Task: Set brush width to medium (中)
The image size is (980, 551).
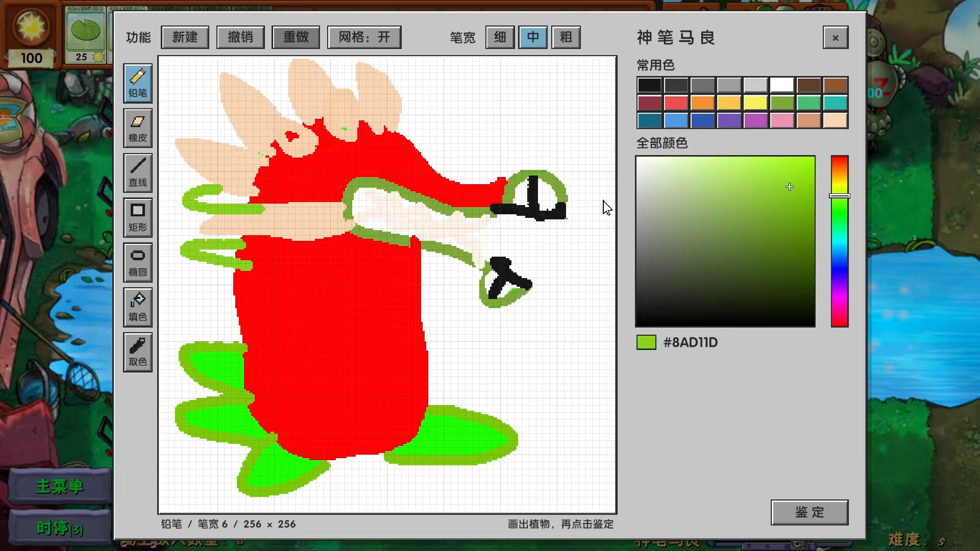Action: tap(533, 37)
